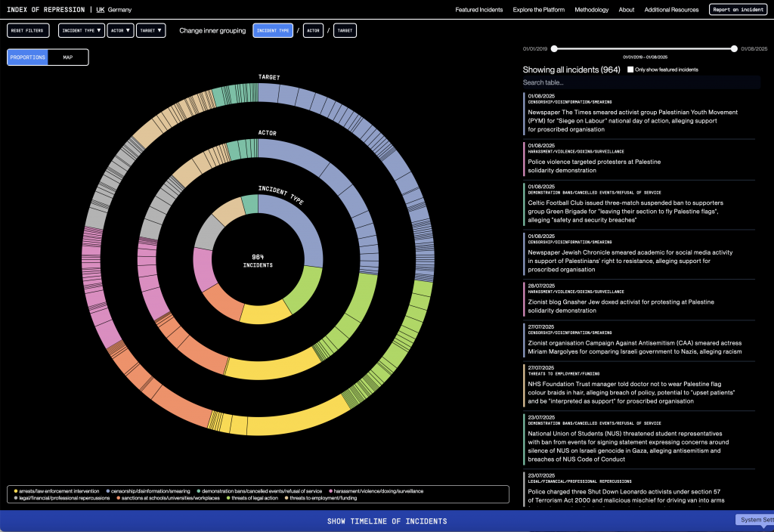Open NHS Foundation Trust manager incident
This screenshot has width=774, height=532.
[639, 385]
